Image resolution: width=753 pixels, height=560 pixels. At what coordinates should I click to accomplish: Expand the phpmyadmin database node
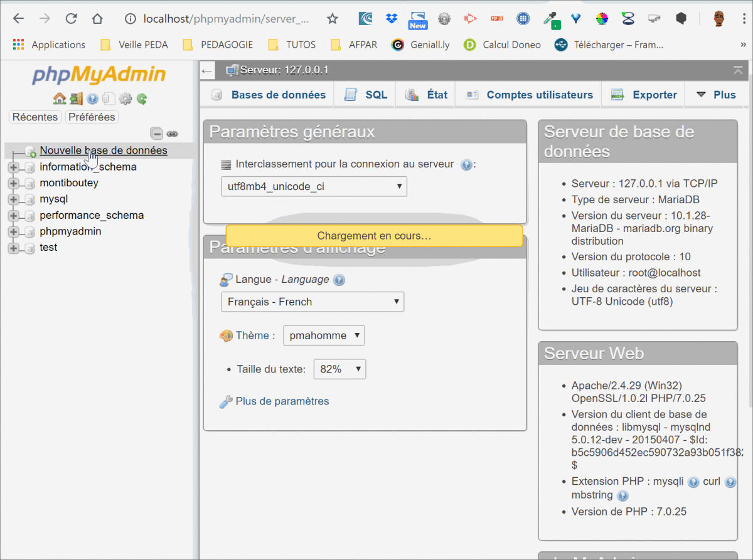pyautogui.click(x=13, y=231)
